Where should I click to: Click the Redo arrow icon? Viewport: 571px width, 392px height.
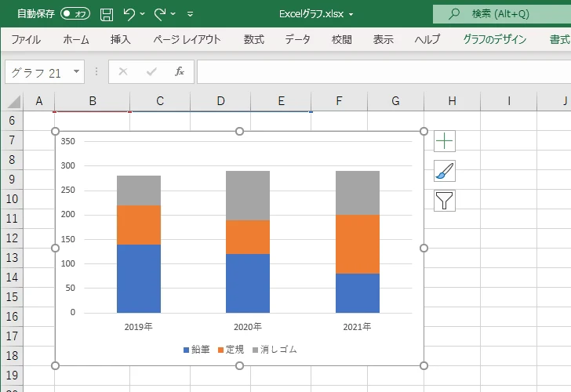159,14
